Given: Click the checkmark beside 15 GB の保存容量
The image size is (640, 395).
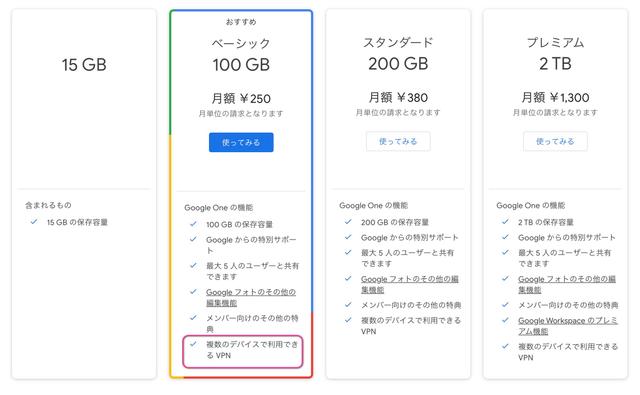Looking at the screenshot, I should click(x=34, y=222).
